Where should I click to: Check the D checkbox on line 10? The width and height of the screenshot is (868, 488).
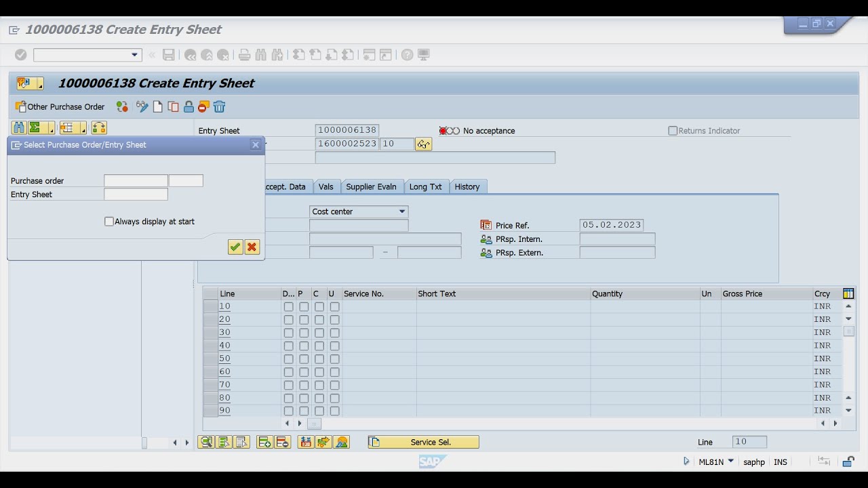tap(289, 306)
